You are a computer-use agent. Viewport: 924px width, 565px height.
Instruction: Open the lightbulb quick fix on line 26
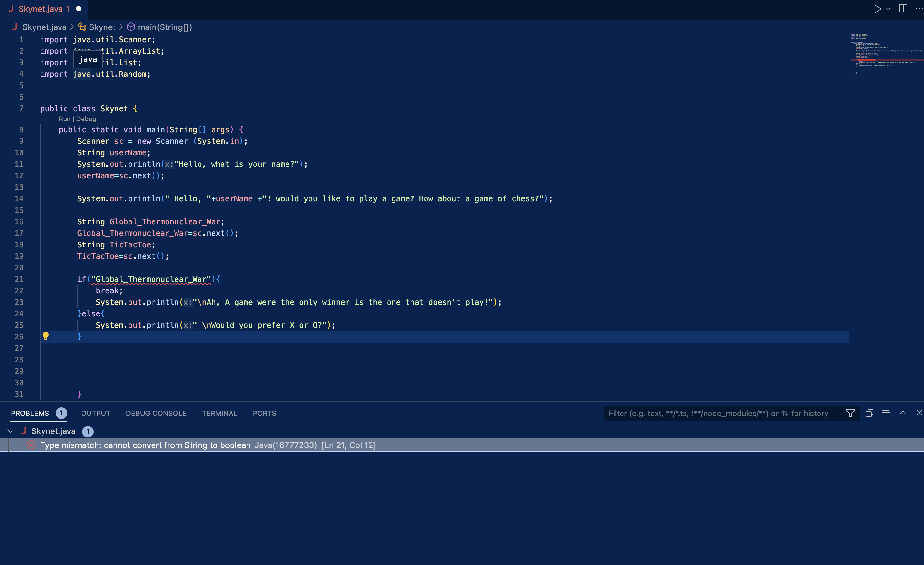pos(46,336)
